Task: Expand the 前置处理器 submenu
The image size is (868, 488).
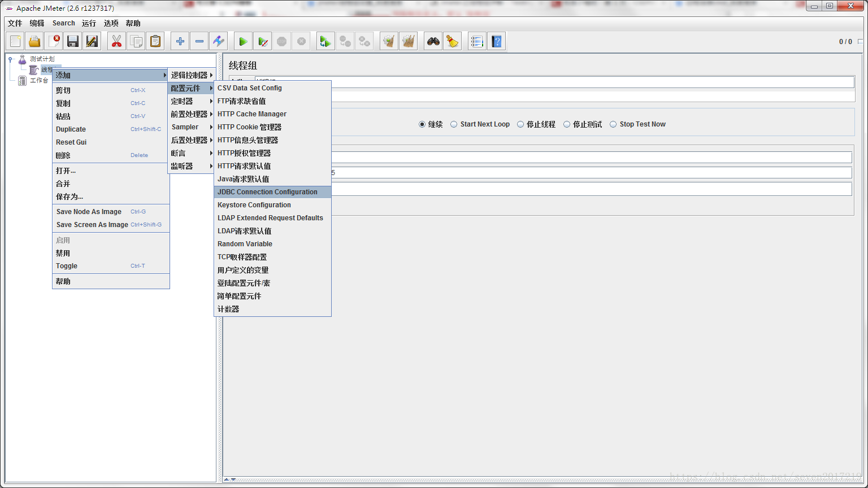Action: 192,114
